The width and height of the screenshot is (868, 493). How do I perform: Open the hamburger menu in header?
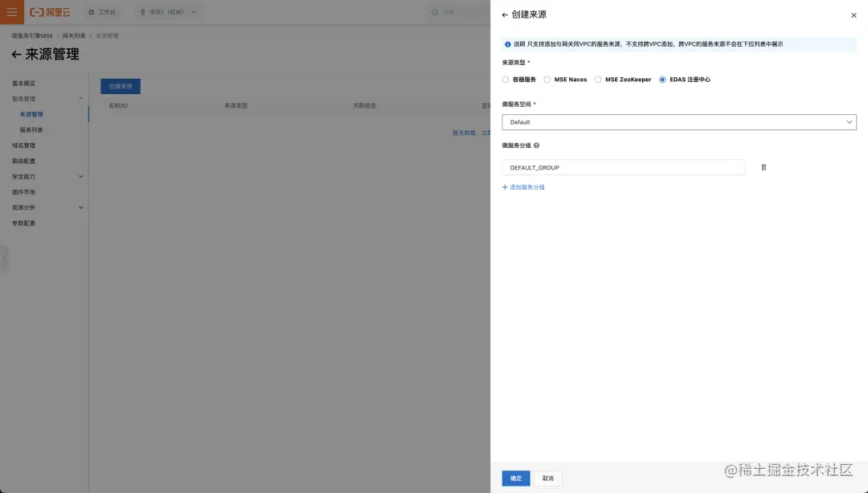(x=11, y=11)
